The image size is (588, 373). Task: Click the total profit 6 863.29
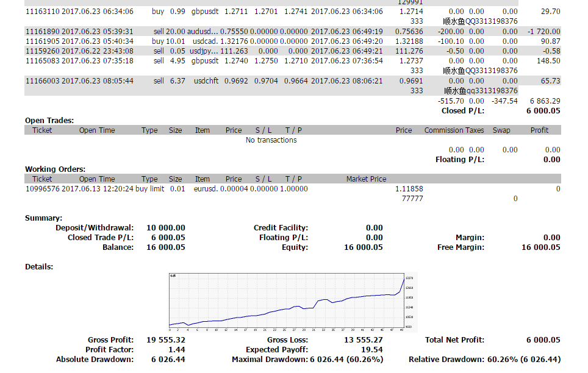coord(545,101)
